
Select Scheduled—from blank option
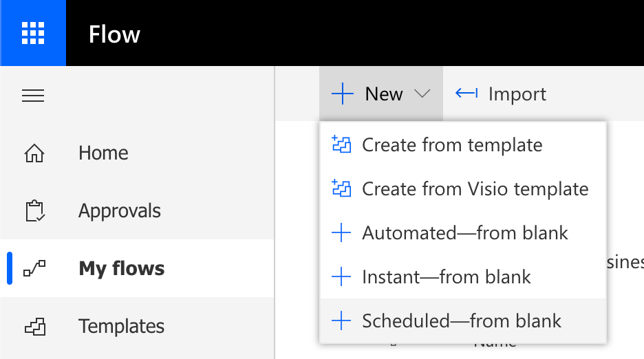463,320
